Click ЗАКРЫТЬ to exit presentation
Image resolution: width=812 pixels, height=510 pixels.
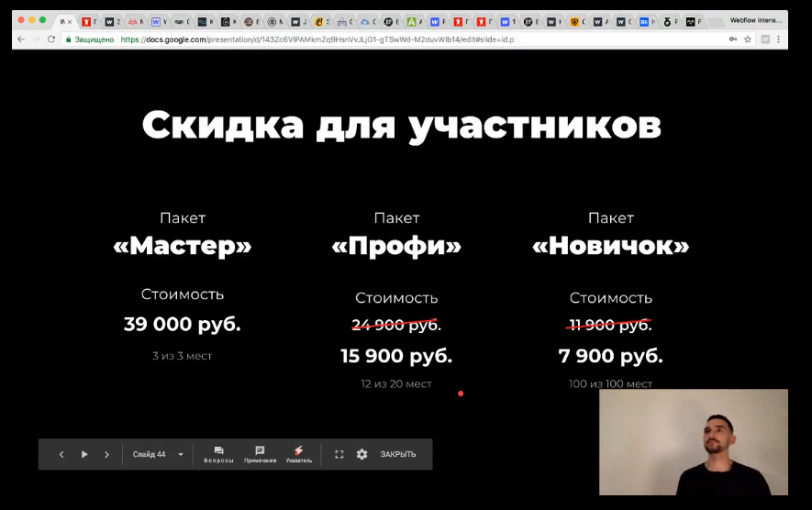[397, 454]
